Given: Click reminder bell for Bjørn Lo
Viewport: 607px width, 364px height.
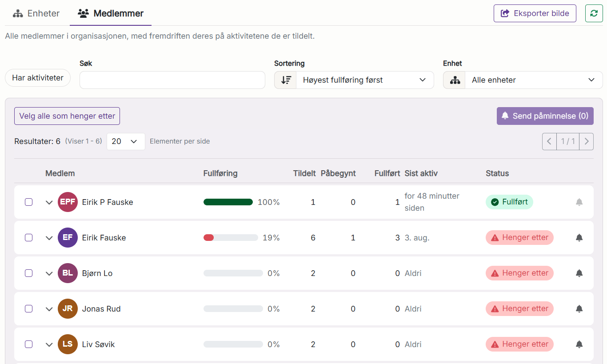Looking at the screenshot, I should 579,273.
